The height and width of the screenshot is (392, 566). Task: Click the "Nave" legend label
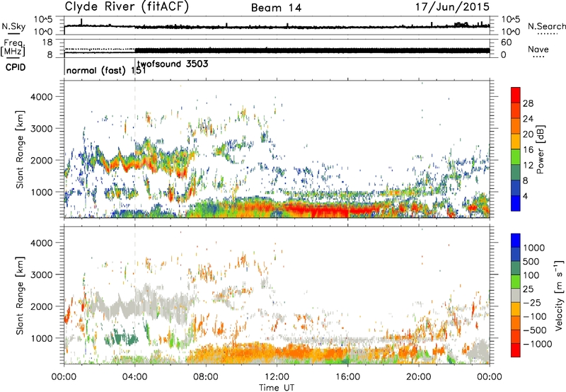[x=538, y=49]
